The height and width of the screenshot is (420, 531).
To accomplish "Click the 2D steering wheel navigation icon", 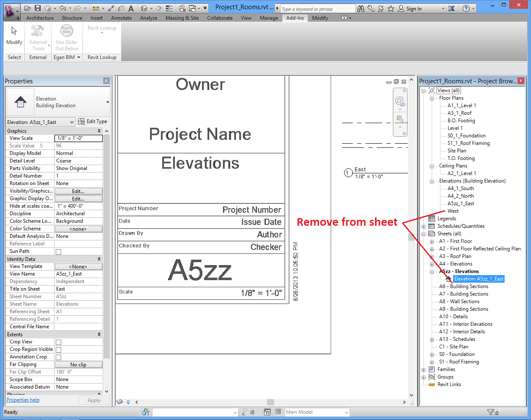I will tap(400, 101).
